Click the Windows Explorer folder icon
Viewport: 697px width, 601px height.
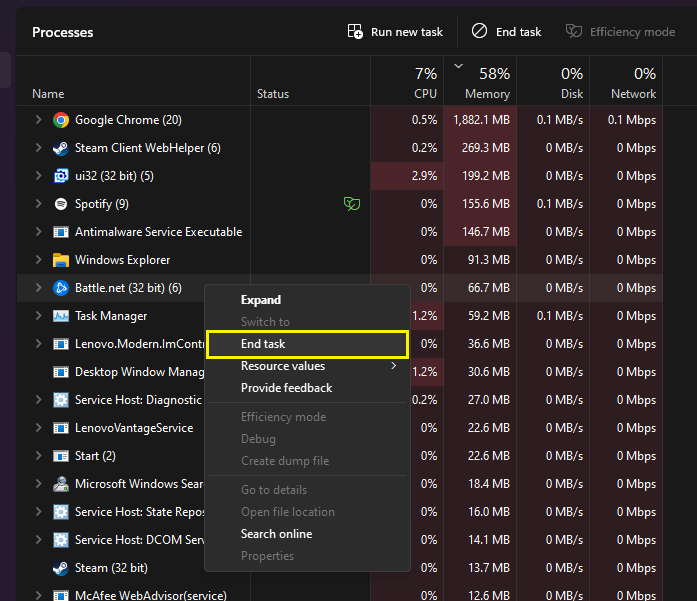point(61,260)
